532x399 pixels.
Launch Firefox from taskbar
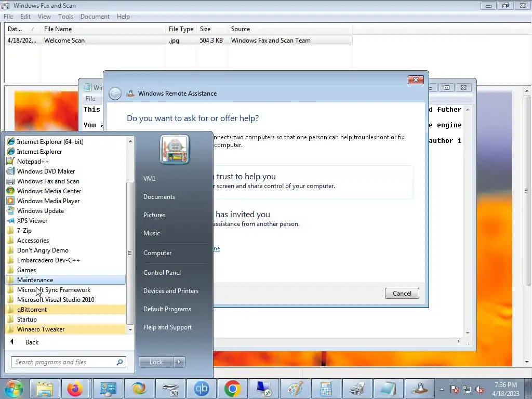75,389
